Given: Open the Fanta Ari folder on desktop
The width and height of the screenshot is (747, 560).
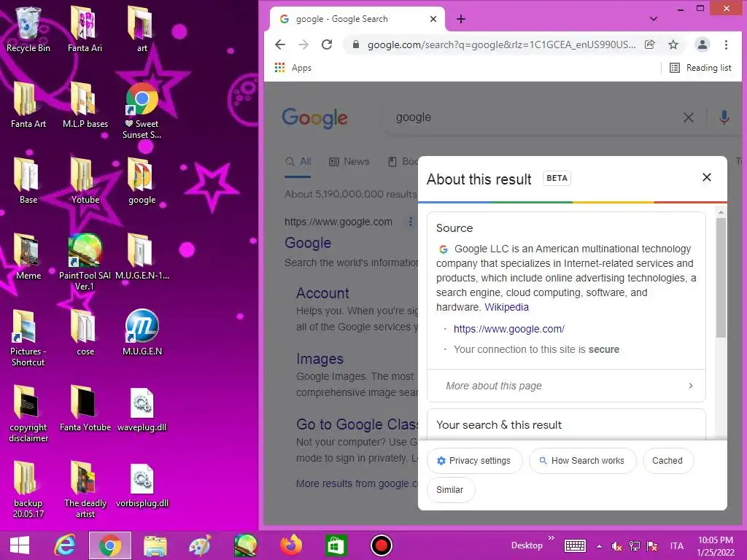Looking at the screenshot, I should (85, 29).
